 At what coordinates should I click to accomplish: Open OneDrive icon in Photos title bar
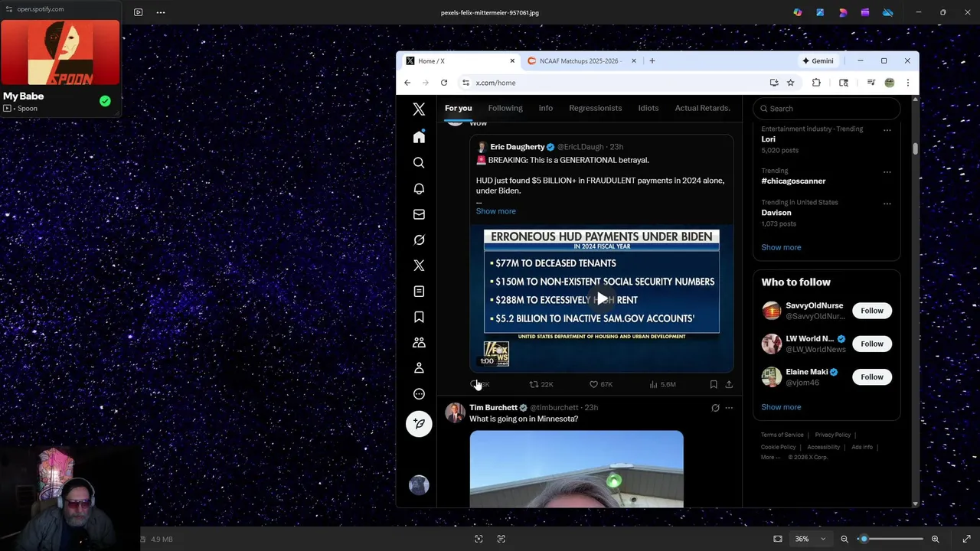coord(887,12)
